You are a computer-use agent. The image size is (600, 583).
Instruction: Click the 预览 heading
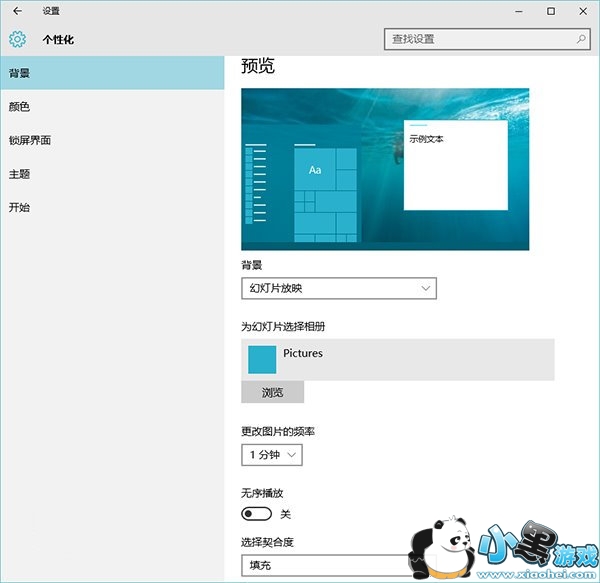tap(258, 66)
